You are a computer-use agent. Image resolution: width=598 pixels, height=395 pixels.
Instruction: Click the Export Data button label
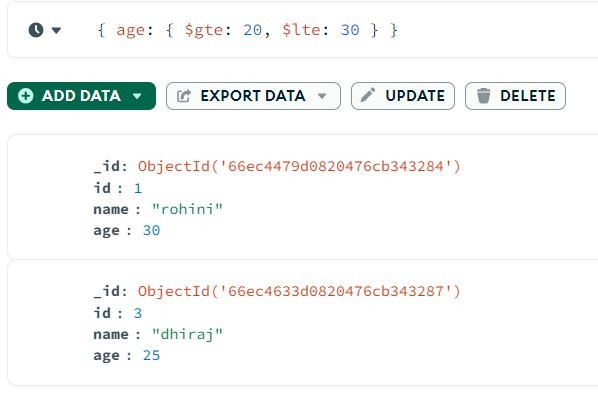tap(253, 96)
